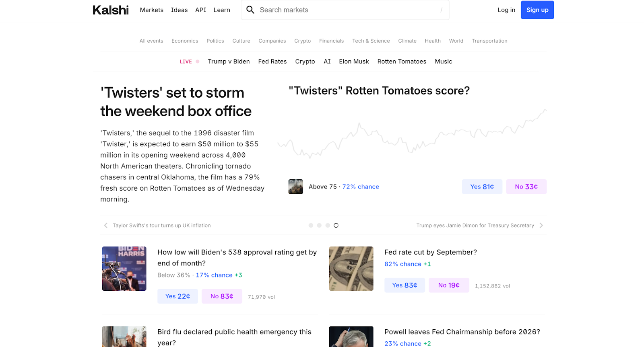
Task: Open the Learn menu item
Action: [222, 10]
